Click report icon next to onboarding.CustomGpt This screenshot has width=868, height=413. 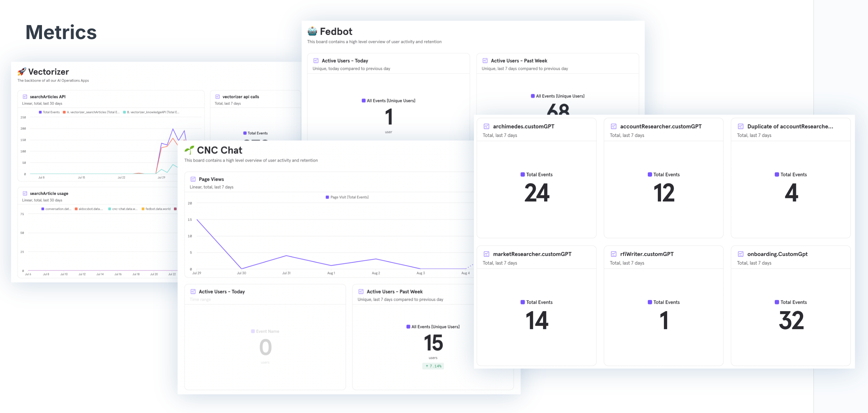pyautogui.click(x=741, y=254)
